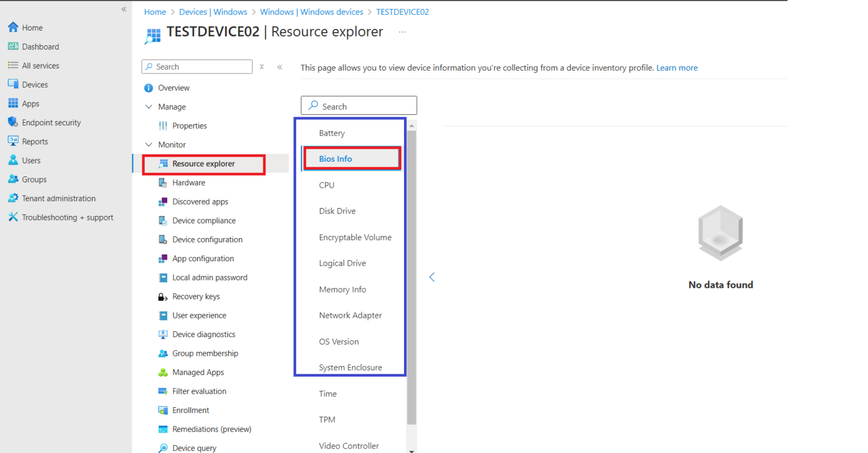Viewport: 868px width, 453px height.
Task: Open the Device diagnostics icon
Action: point(163,335)
